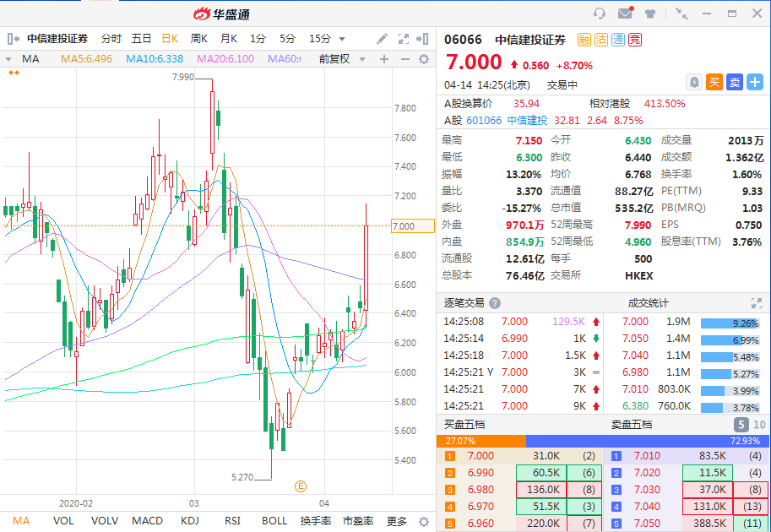The width and height of the screenshot is (771, 532).
Task: Click the 通 stock connect tag icon
Action: pyautogui.click(x=618, y=40)
